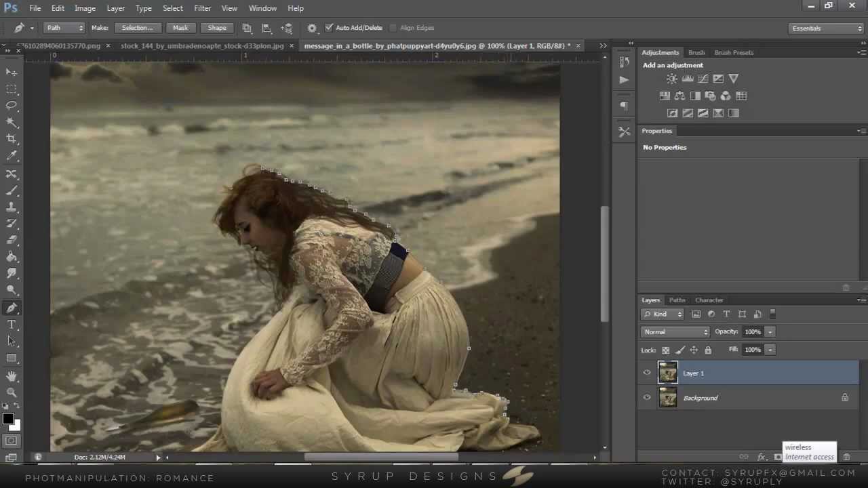This screenshot has width=868, height=488.
Task: Select the Eyedropper tool
Action: click(12, 156)
